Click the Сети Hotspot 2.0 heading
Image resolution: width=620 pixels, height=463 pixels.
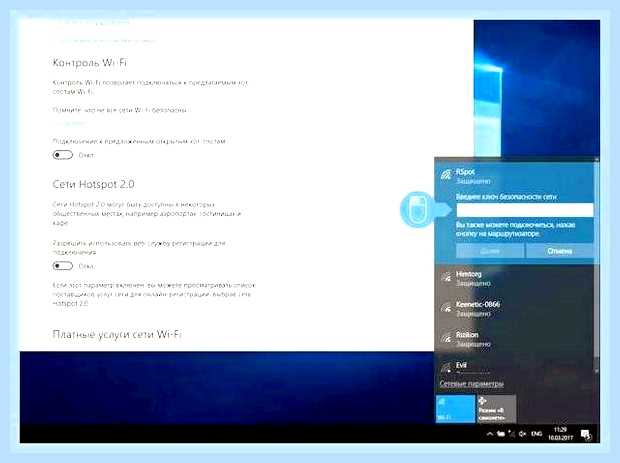93,184
